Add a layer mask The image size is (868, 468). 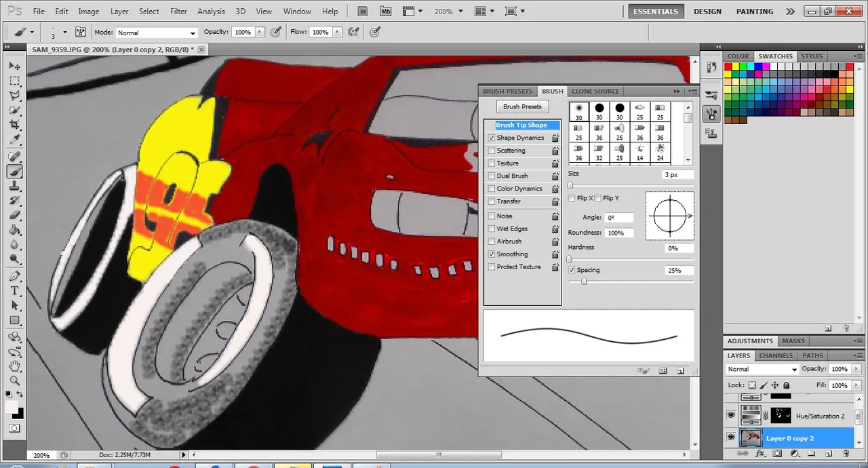point(777,453)
